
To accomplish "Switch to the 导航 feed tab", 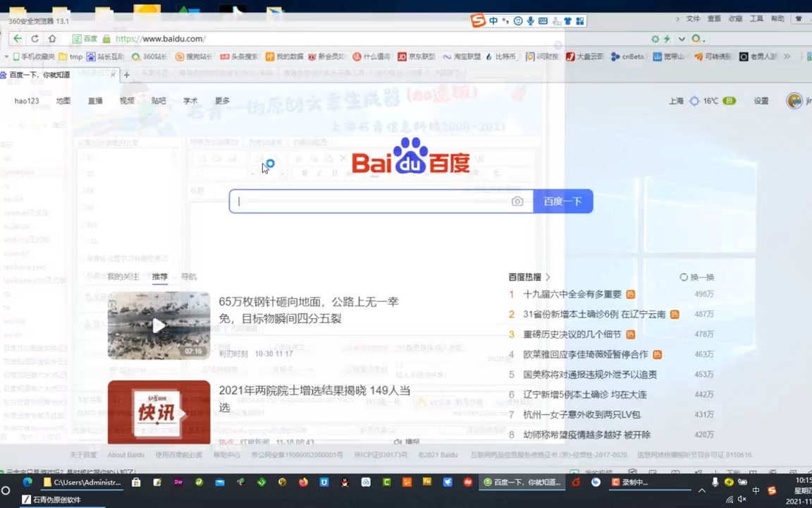I will (x=189, y=277).
